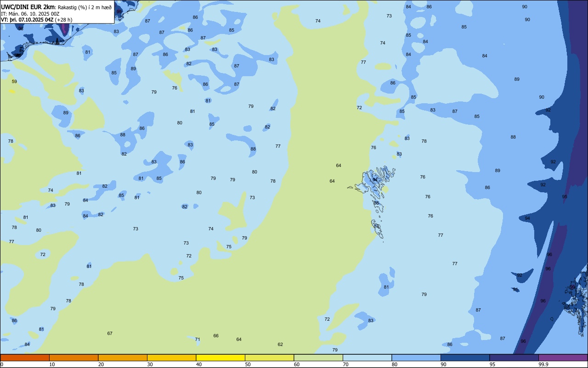Screen dimensions: 588x368
Task: Pick the 60–70 light green legend swatch
Action: pos(318,357)
